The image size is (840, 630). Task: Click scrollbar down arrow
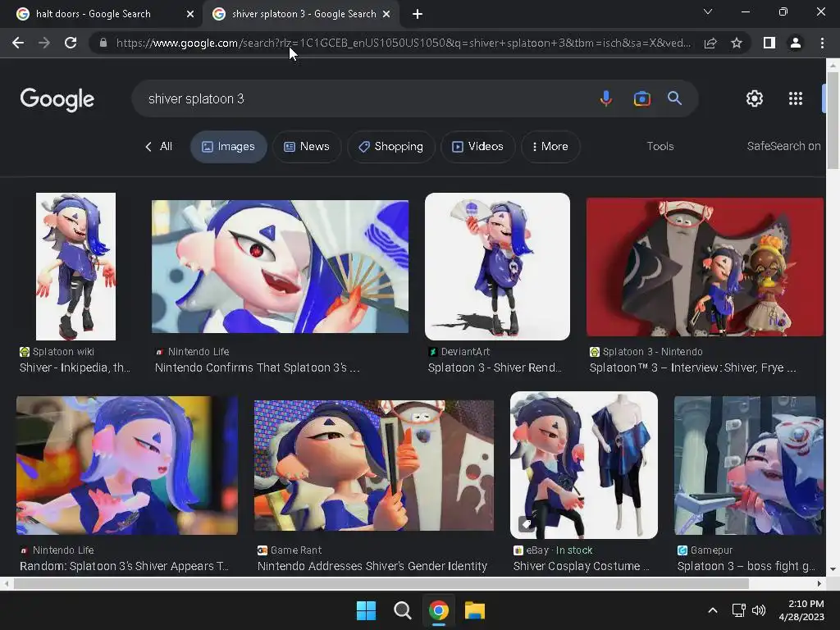pos(833,569)
